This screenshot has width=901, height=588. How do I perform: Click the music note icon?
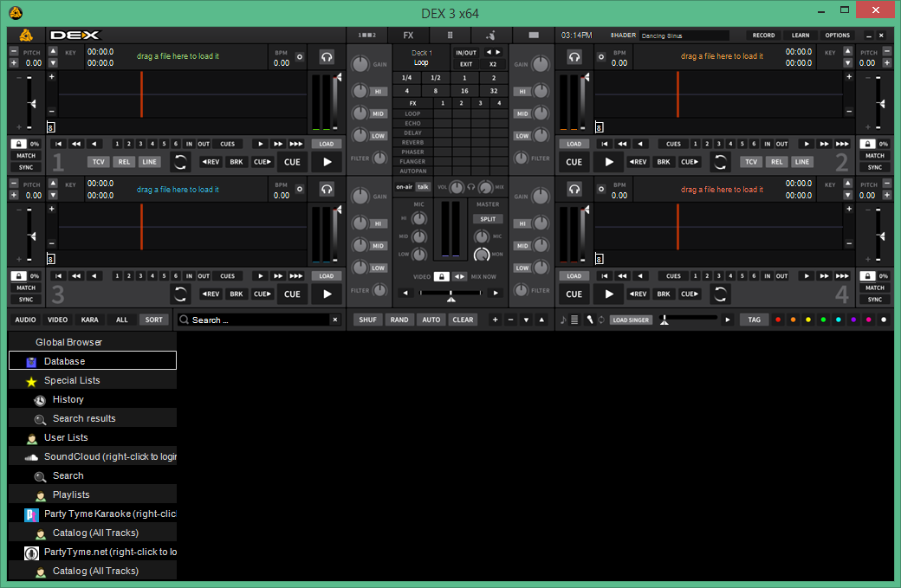[x=563, y=320]
